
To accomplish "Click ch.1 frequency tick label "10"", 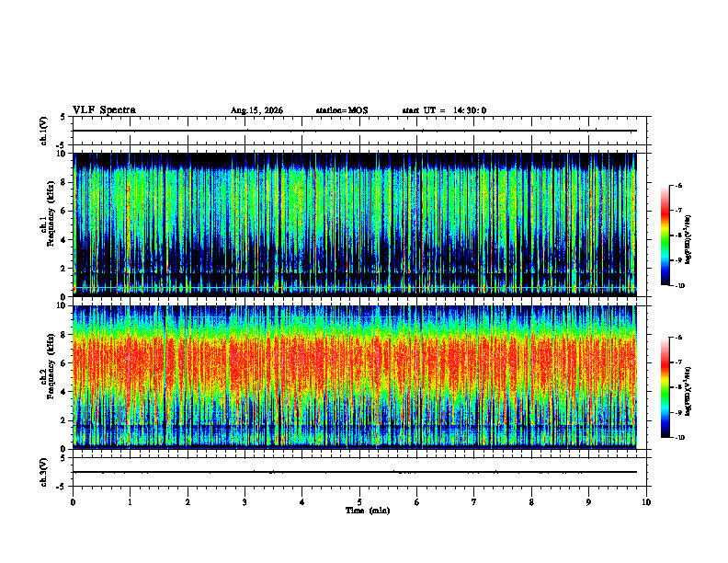I will [x=63, y=154].
